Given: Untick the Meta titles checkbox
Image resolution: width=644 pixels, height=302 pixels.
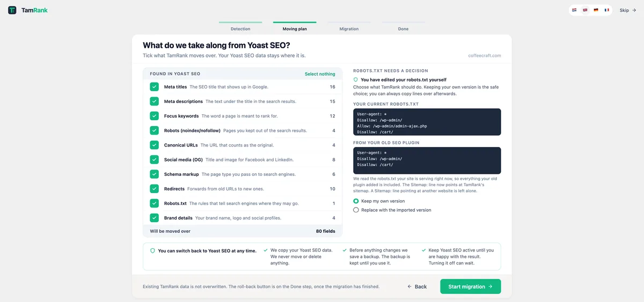Looking at the screenshot, I should click(155, 87).
